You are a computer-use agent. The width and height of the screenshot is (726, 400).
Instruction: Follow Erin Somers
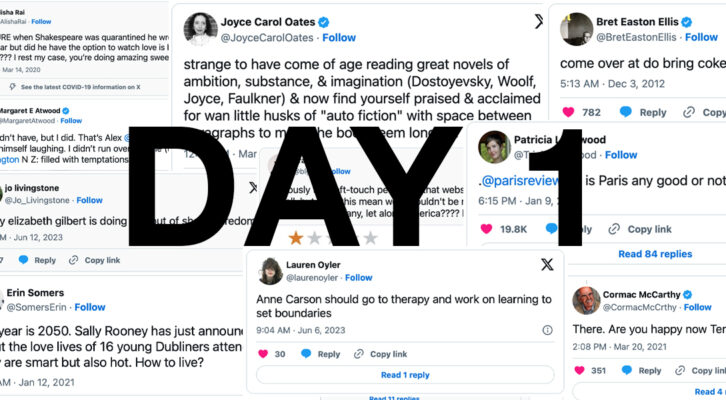[x=90, y=307]
